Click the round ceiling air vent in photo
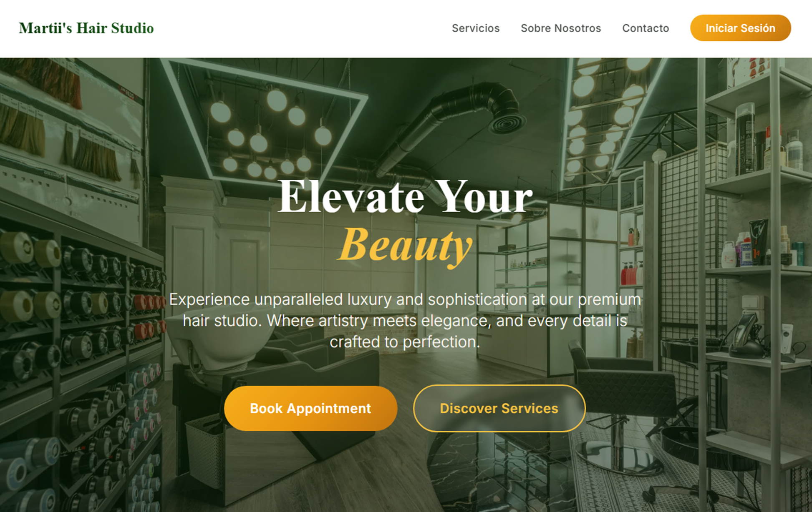The height and width of the screenshot is (512, 812). [x=507, y=122]
